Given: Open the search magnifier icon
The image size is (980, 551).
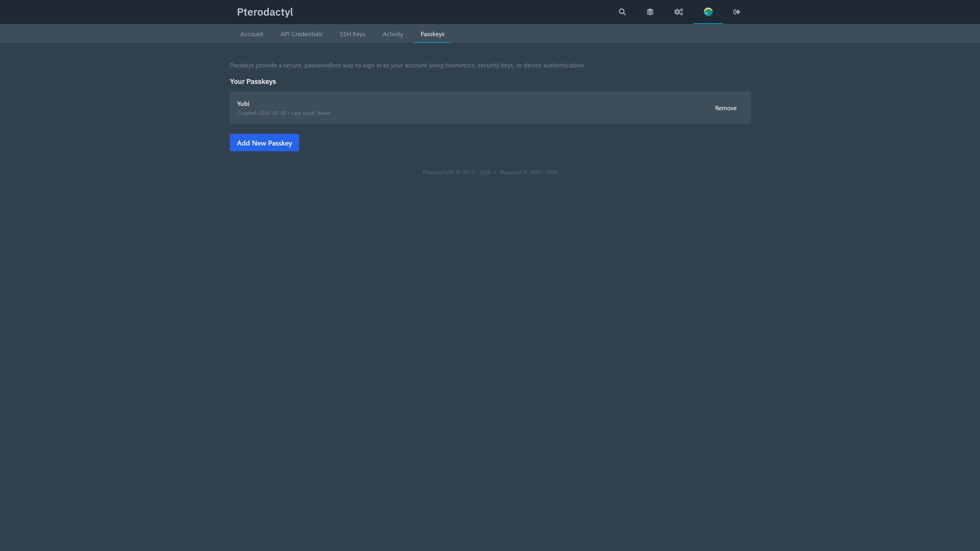Looking at the screenshot, I should click(622, 12).
